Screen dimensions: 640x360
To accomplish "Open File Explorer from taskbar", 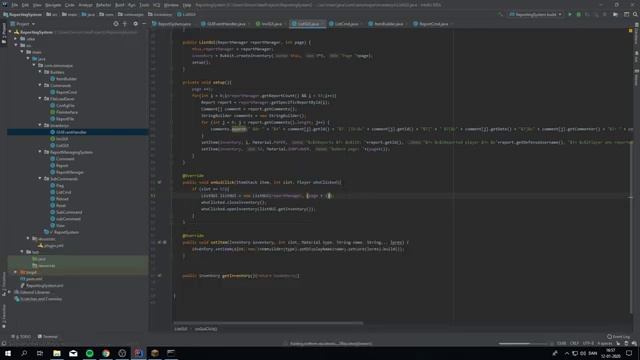I will tap(57, 353).
